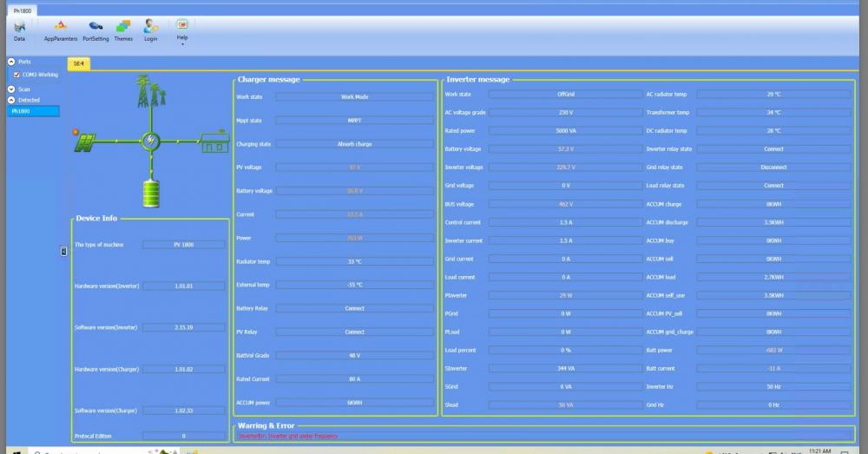This screenshot has height=454, width=868.
Task: Click the Transformer temp 34 °C field
Action: [773, 112]
